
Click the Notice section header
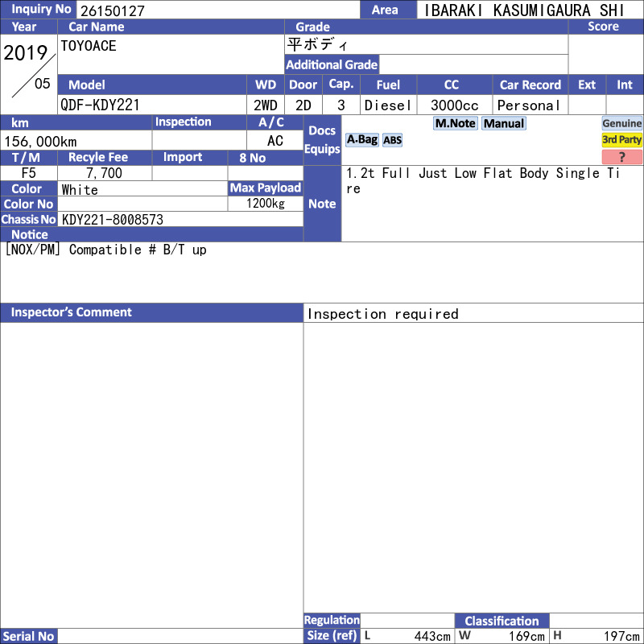click(x=152, y=234)
